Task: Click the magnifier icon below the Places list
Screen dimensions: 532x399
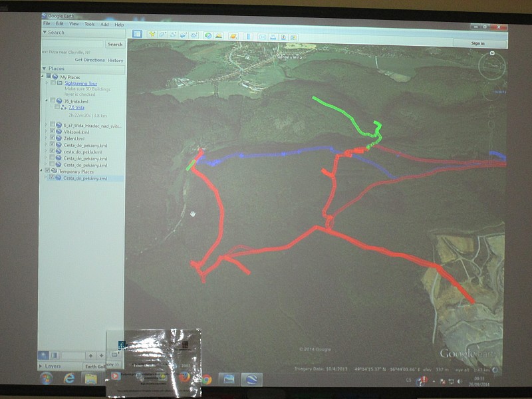Action: pyautogui.click(x=43, y=355)
